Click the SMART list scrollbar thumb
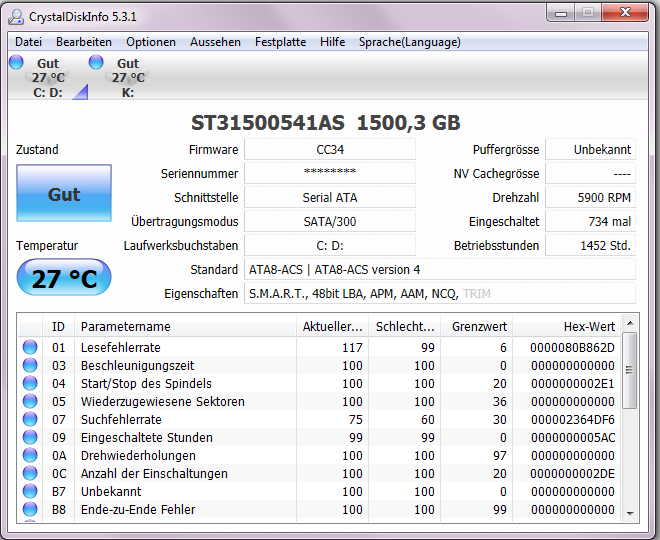660x540 pixels. point(630,370)
